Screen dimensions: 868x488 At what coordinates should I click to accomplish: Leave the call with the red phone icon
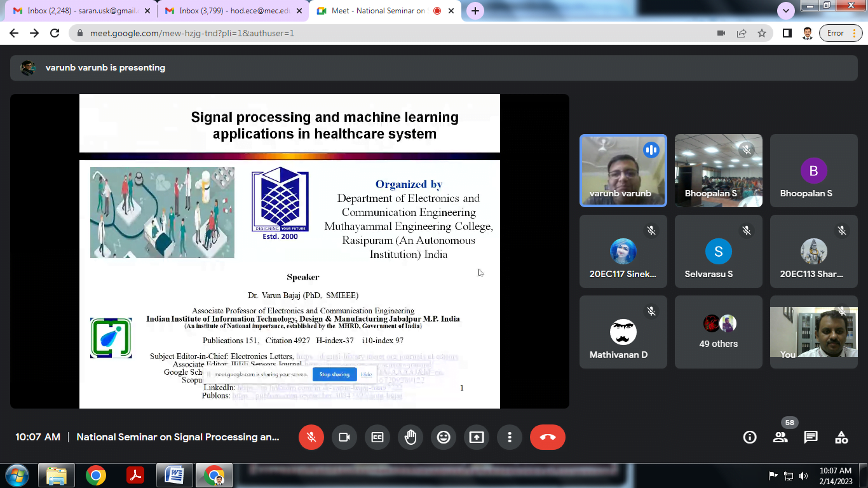(548, 437)
